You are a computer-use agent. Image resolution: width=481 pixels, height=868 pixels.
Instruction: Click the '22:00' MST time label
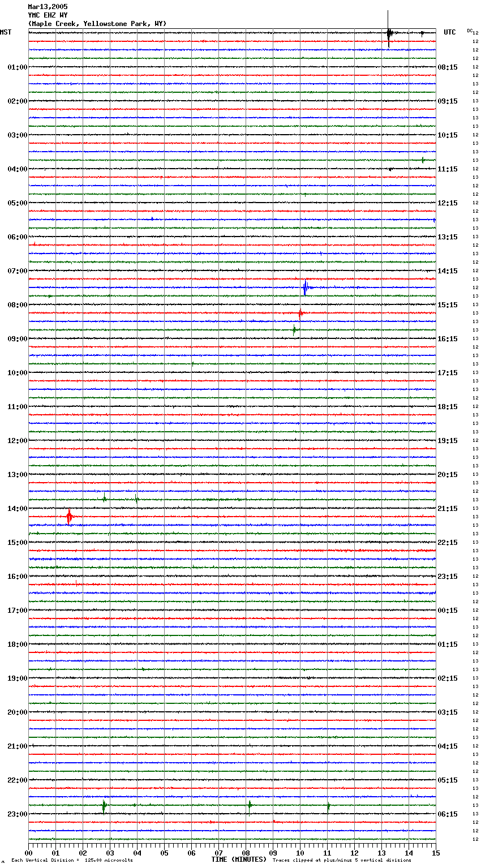tap(18, 780)
